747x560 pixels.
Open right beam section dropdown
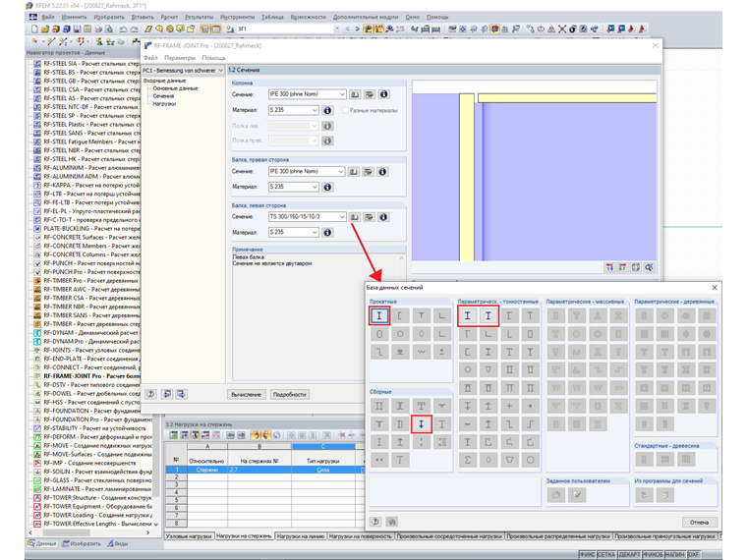[x=341, y=171]
